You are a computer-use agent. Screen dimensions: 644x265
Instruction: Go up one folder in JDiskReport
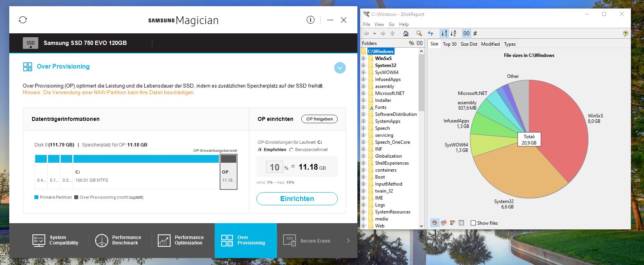[393, 33]
